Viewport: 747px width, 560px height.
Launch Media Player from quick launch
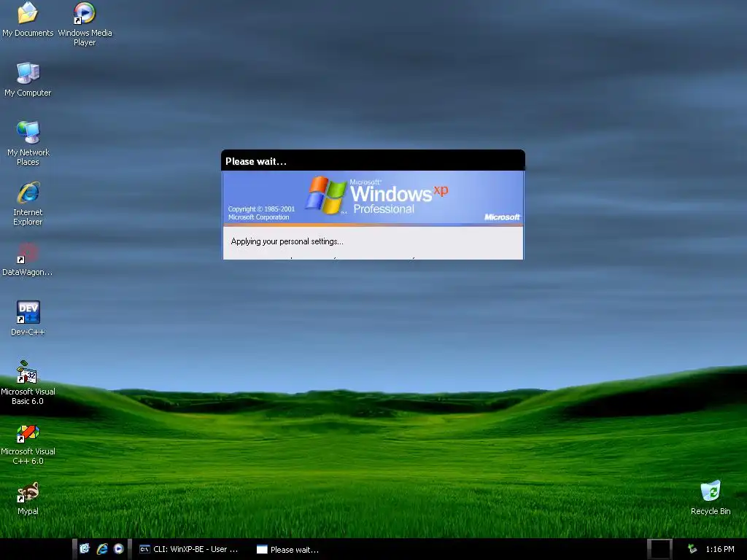[119, 549]
